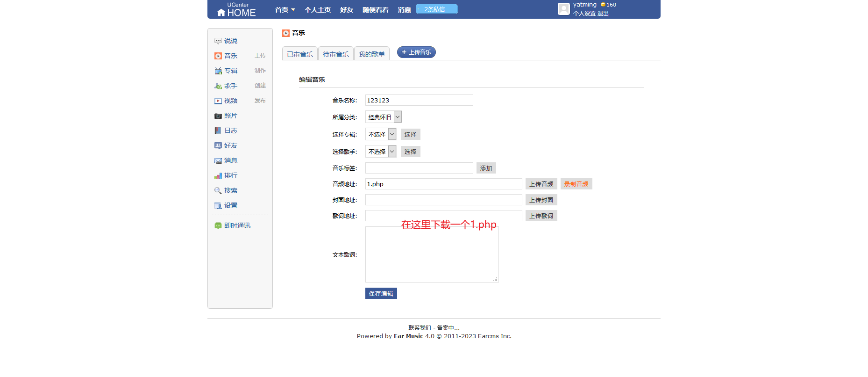Click the 歌手 singer icon in sidebar
The image size is (868, 377).
click(218, 86)
